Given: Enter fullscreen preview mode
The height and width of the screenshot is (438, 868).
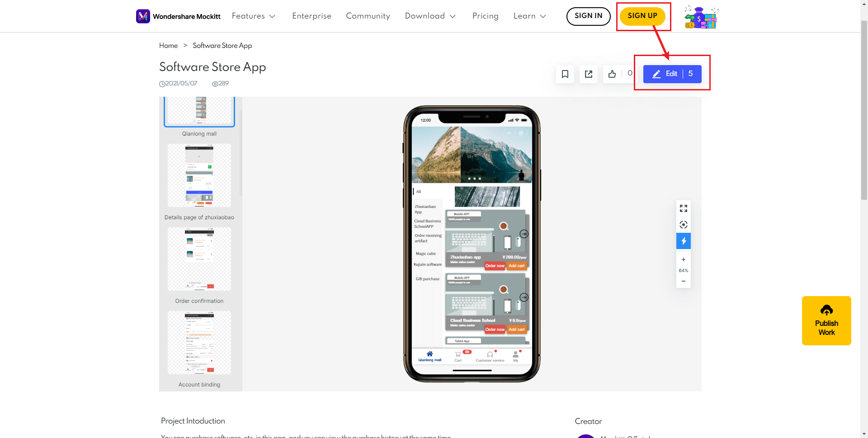Looking at the screenshot, I should 684,208.
